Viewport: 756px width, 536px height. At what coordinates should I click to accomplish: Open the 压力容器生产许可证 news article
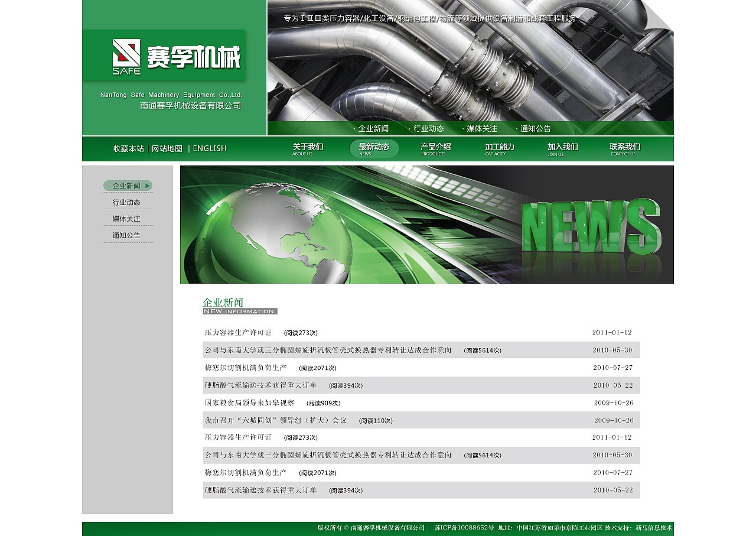click(236, 332)
